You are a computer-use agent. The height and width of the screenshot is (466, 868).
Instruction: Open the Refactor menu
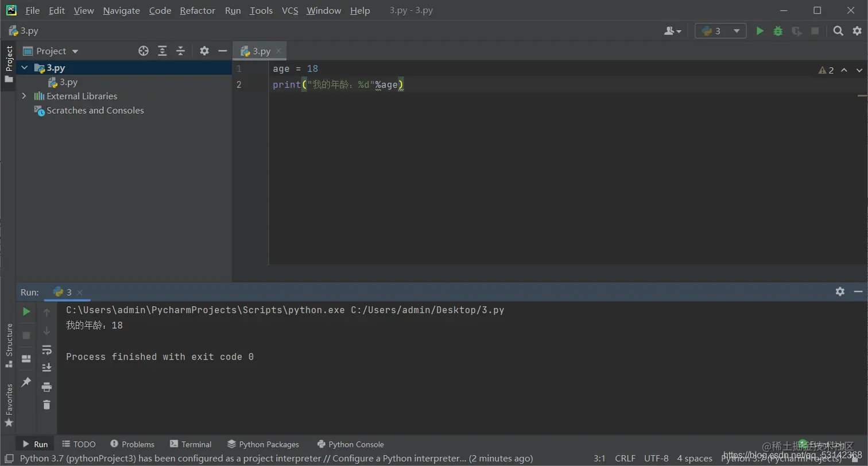(x=197, y=10)
